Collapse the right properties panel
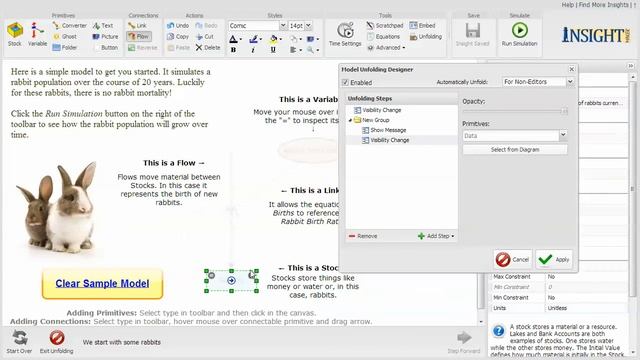 pyautogui.click(x=631, y=66)
